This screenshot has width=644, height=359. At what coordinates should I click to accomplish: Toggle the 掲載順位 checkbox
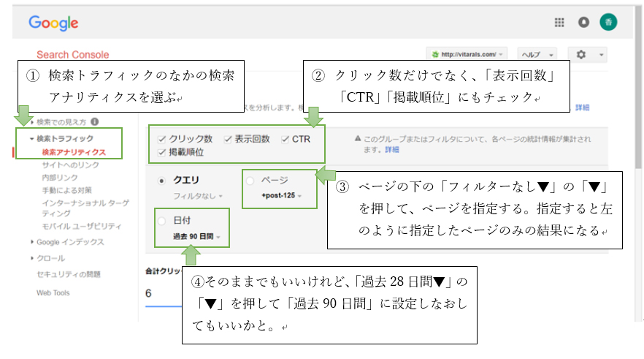(162, 153)
